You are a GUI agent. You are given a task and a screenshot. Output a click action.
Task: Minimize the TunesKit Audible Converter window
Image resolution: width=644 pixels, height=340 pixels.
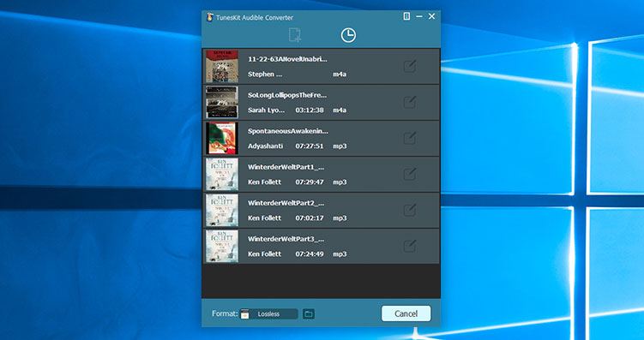point(419,16)
